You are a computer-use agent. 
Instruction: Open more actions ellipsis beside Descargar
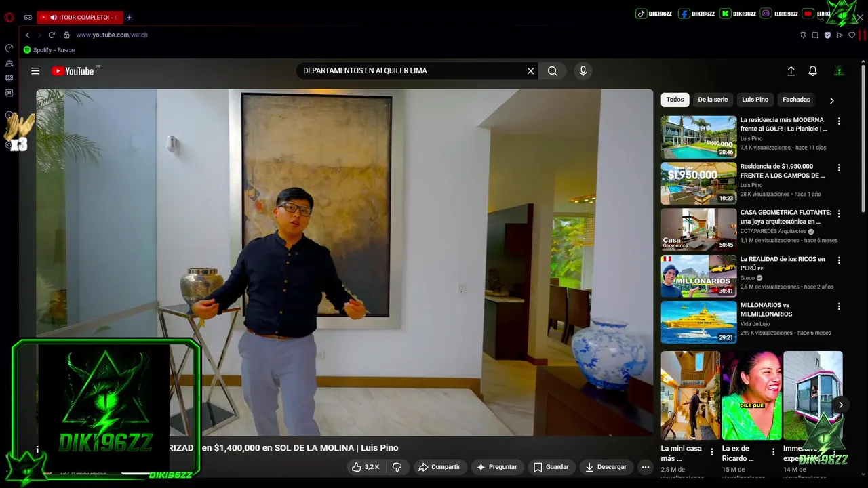pos(646,467)
